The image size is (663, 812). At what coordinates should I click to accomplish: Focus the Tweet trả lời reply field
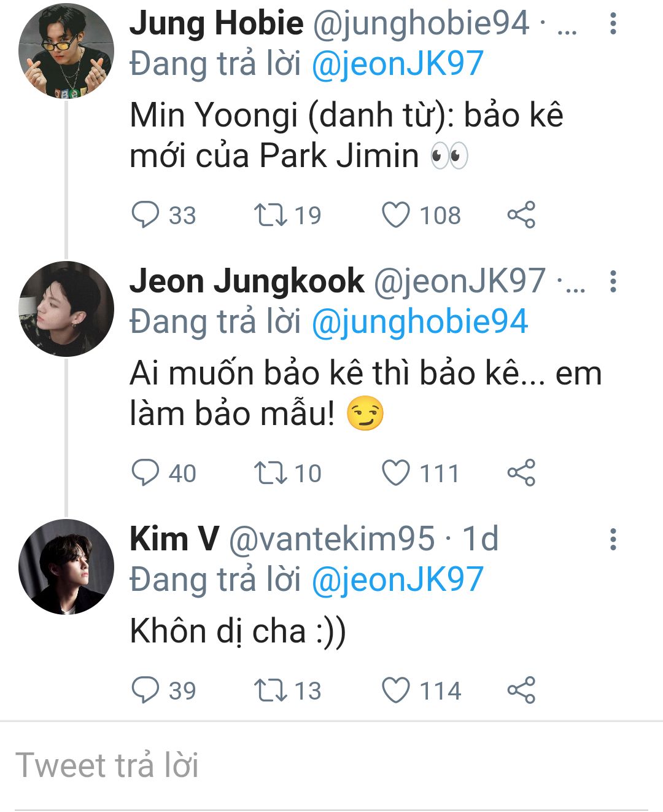[331, 765]
